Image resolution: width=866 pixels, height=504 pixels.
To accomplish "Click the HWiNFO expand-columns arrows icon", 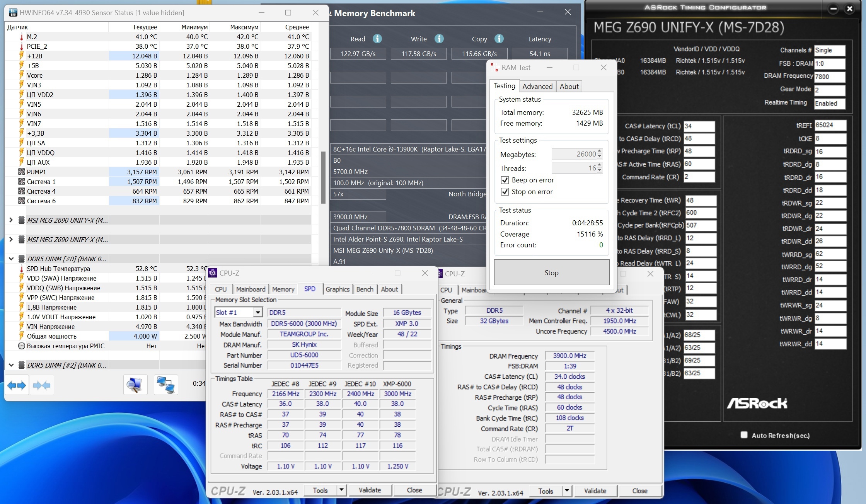I will coord(17,385).
